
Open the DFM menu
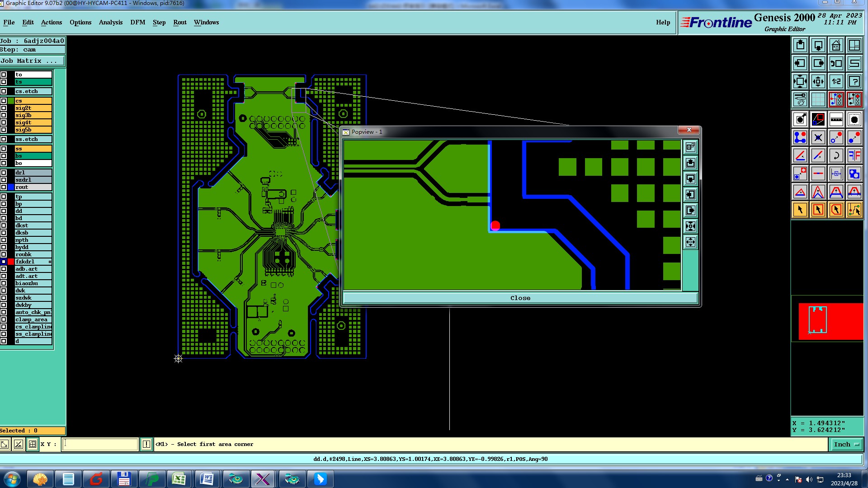point(137,22)
